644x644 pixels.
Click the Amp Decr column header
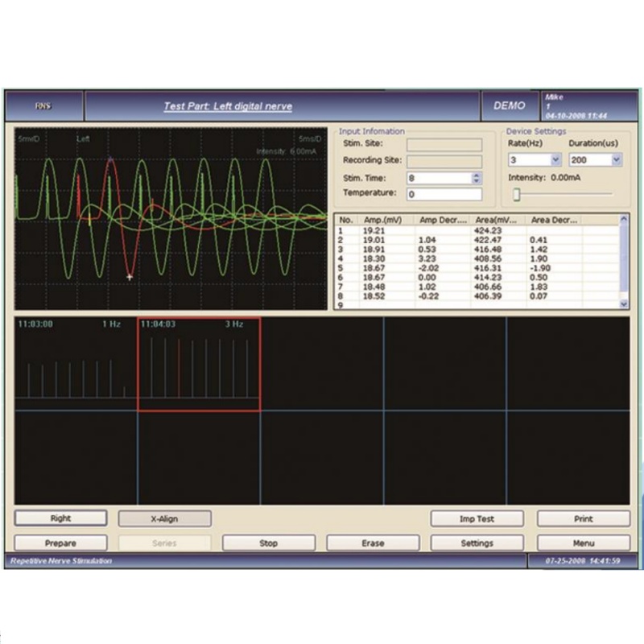pyautogui.click(x=443, y=220)
